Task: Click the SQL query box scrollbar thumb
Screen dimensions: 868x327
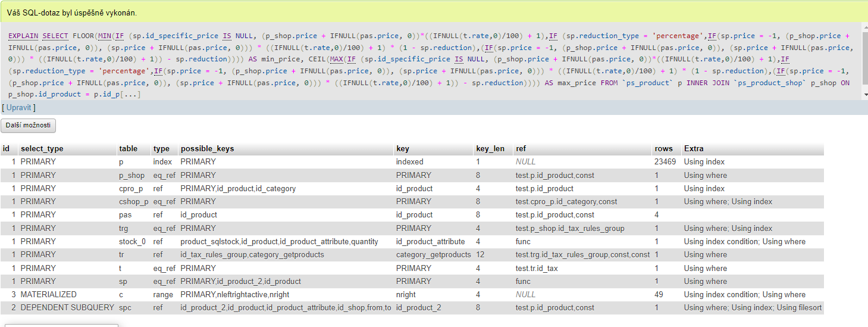Action: [864, 60]
